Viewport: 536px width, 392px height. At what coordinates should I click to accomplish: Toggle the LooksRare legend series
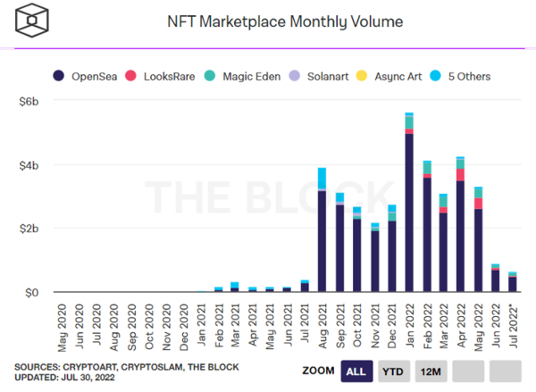[160, 76]
